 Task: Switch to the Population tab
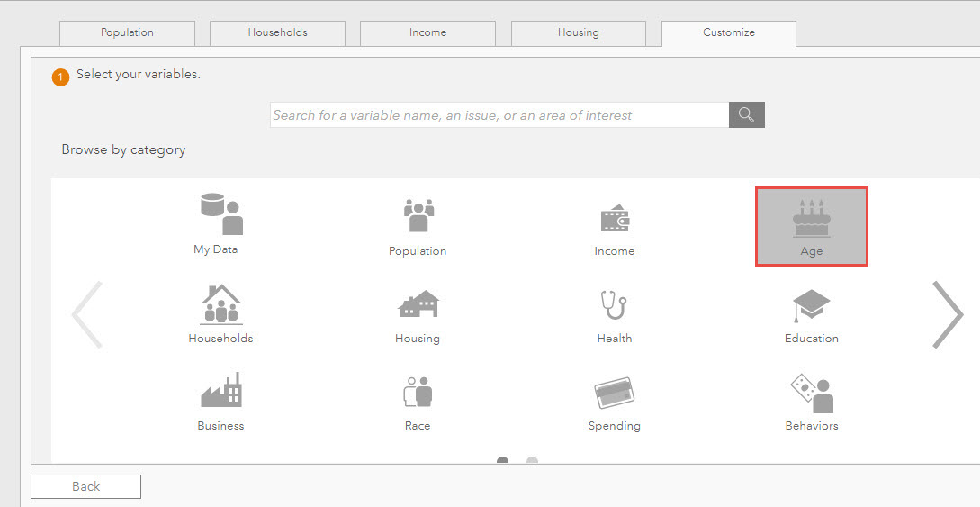tap(127, 33)
